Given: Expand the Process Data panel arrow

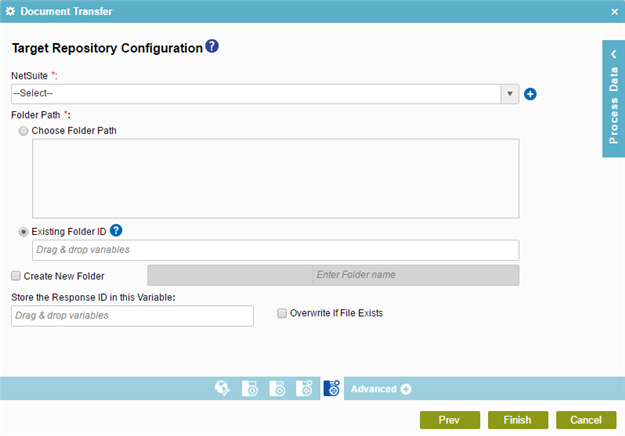Looking at the screenshot, I should (x=613, y=54).
